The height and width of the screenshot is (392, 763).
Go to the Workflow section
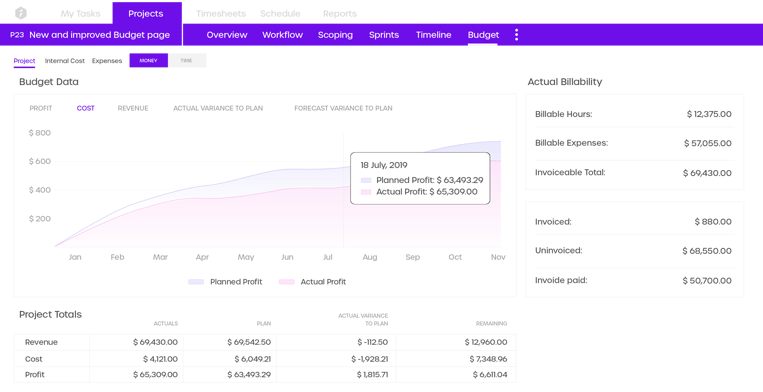pyautogui.click(x=282, y=35)
